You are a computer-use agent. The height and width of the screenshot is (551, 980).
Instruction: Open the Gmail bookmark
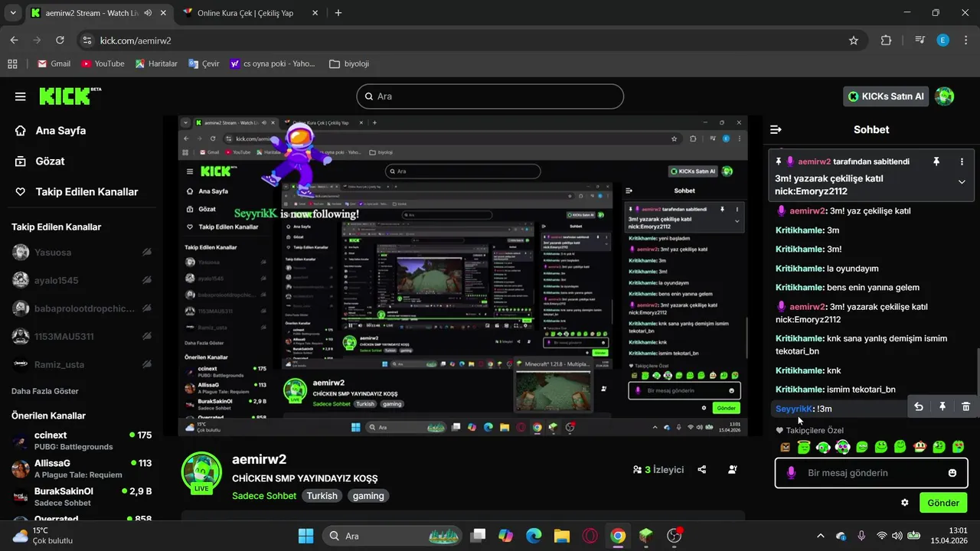(x=54, y=64)
